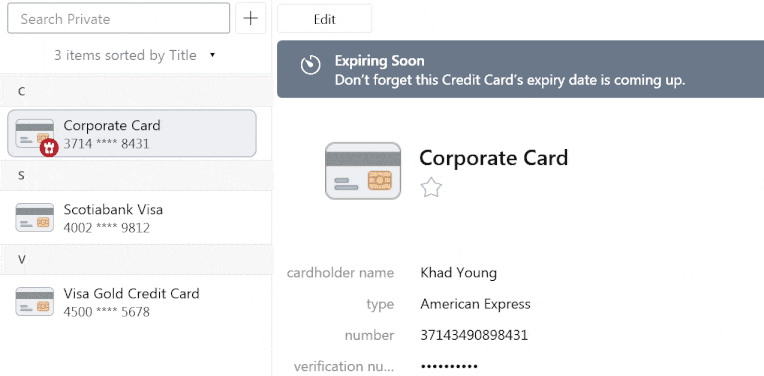Open the sort order dropdown arrow
This screenshot has height=376, width=764.
(212, 55)
